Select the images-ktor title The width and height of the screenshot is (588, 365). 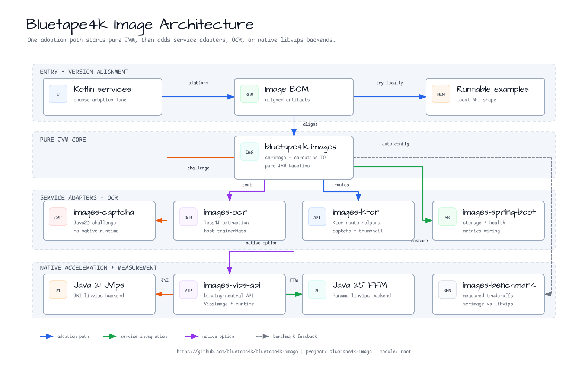click(356, 212)
